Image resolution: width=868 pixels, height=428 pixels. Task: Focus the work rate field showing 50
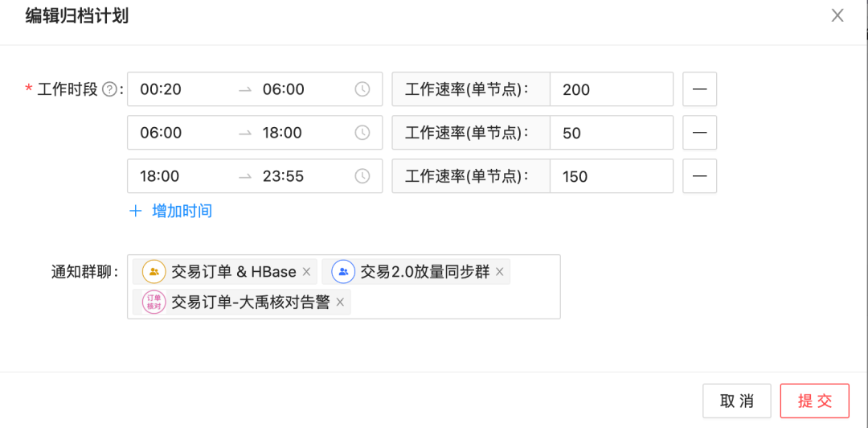pyautogui.click(x=611, y=133)
